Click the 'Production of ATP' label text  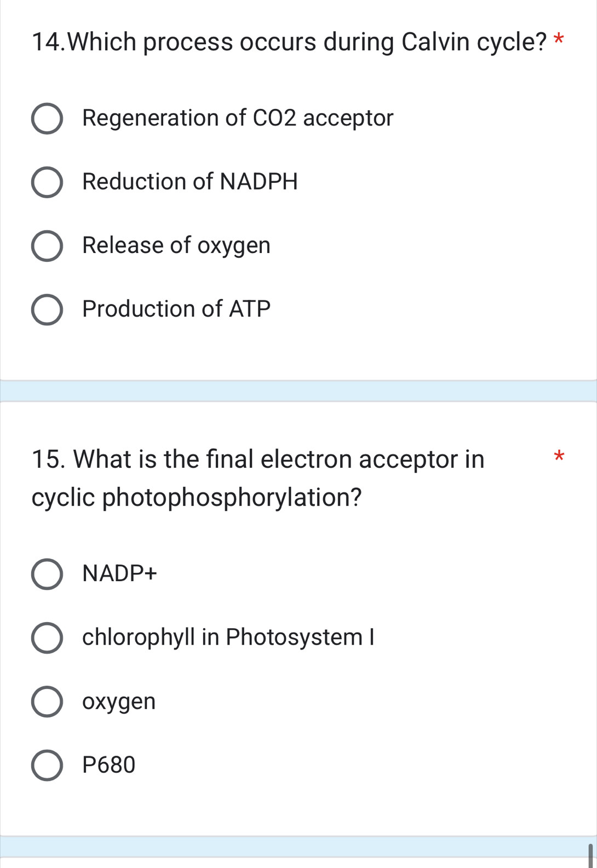point(176,308)
